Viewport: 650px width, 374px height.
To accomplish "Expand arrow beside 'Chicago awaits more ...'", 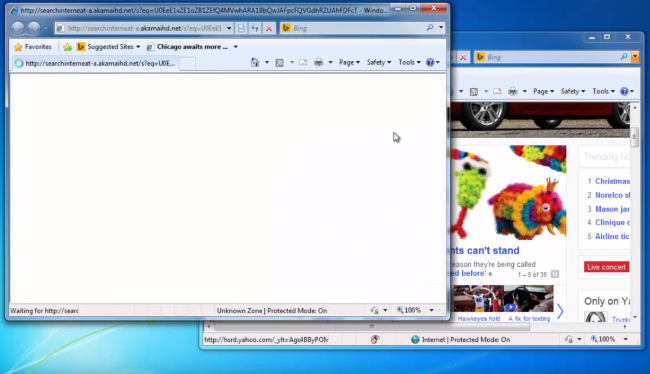I will [x=235, y=47].
